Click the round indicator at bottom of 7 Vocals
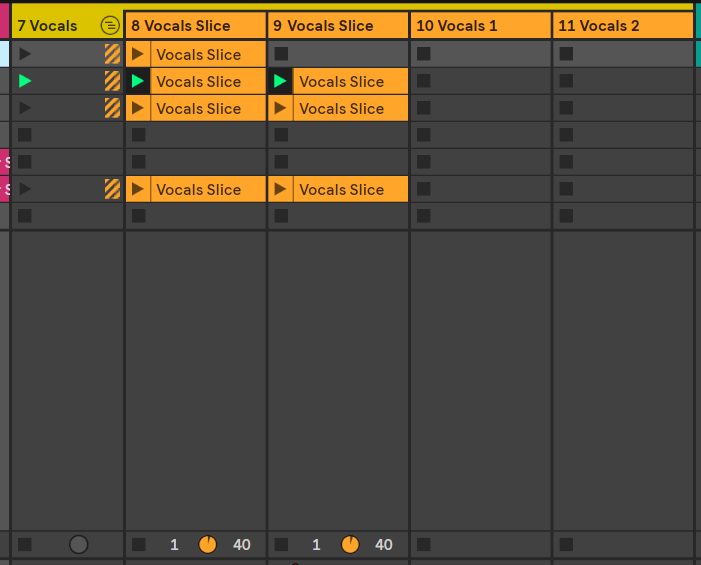701x565 pixels. click(78, 545)
